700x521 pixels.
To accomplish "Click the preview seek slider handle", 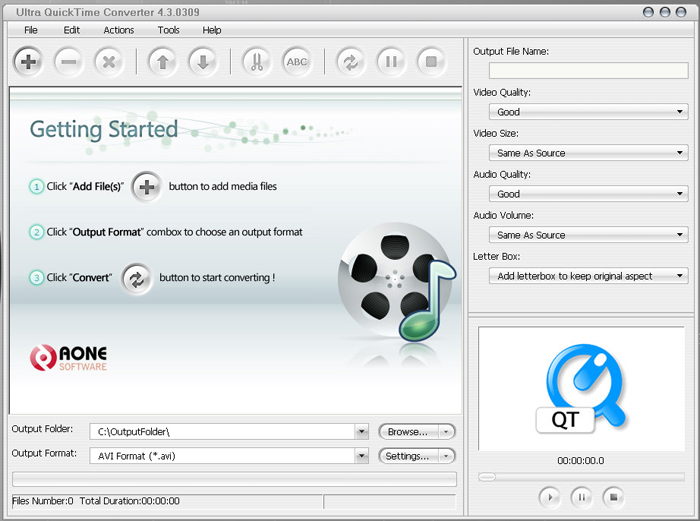I will point(487,477).
